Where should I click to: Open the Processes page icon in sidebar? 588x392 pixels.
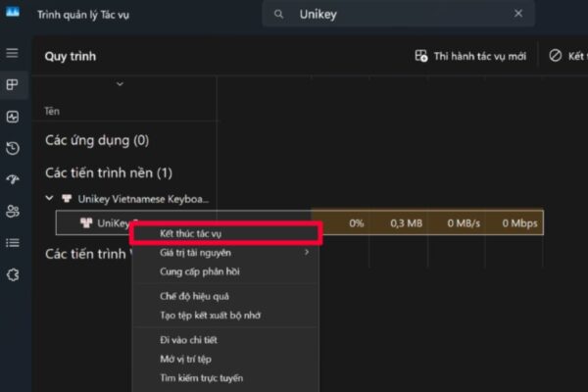(x=12, y=85)
